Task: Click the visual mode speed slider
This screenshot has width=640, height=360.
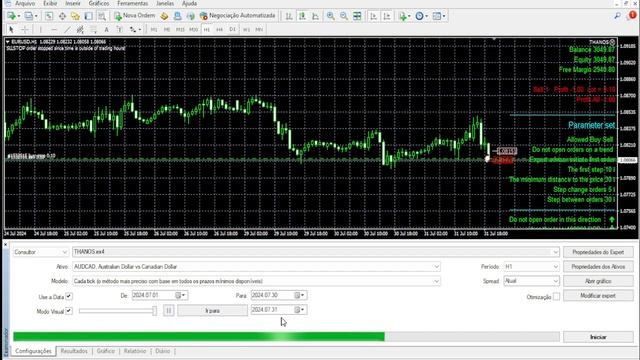Action: (118, 311)
